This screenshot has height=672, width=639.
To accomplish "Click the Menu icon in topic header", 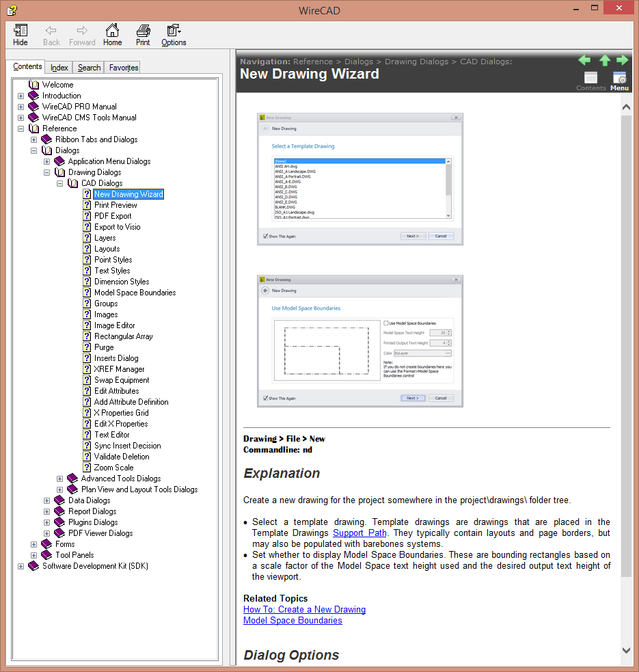I will [619, 81].
